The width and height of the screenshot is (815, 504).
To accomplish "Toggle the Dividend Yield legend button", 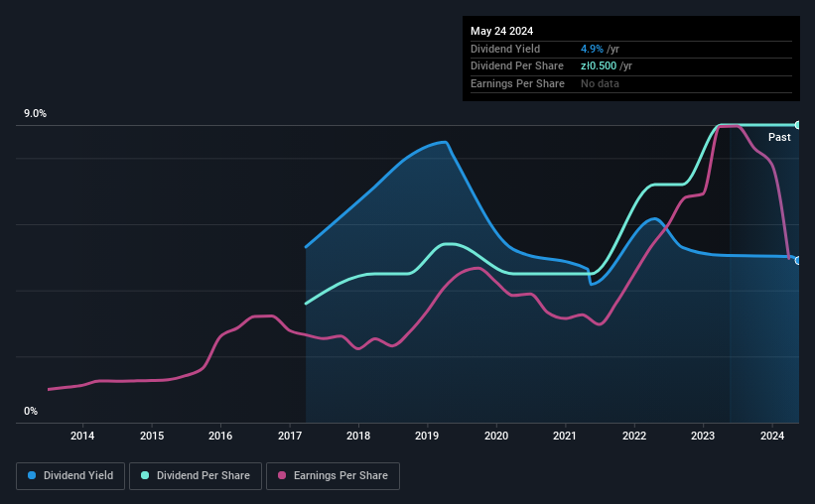I will tap(70, 476).
